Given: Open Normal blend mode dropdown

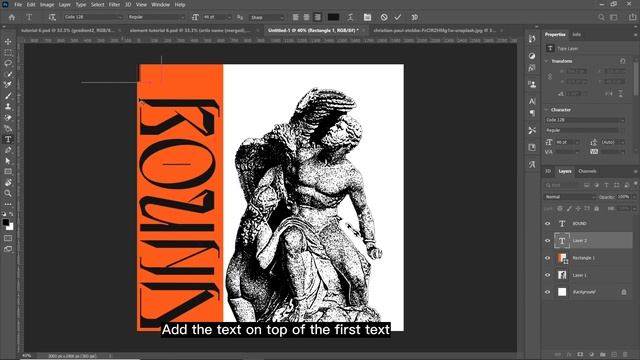Looking at the screenshot, I should (x=570, y=197).
